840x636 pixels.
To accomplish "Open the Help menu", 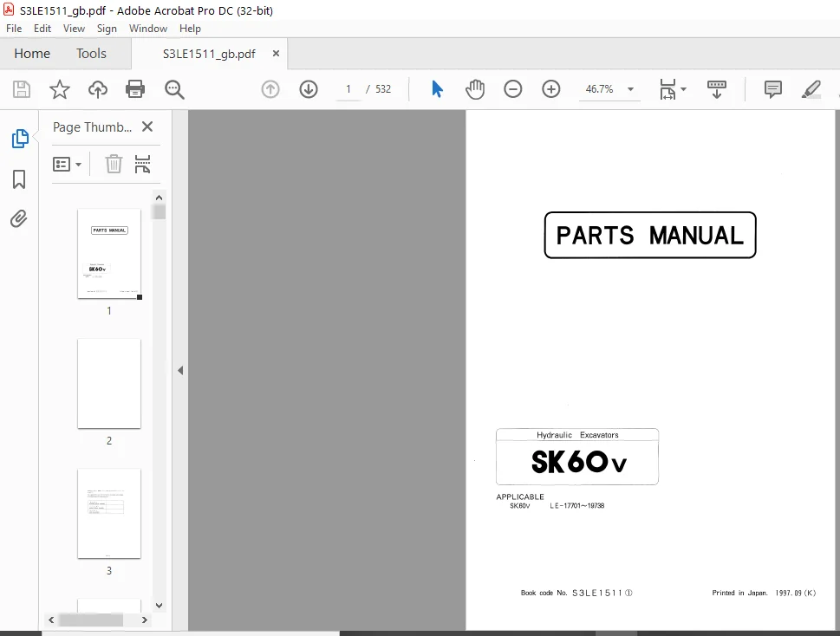I will point(190,29).
